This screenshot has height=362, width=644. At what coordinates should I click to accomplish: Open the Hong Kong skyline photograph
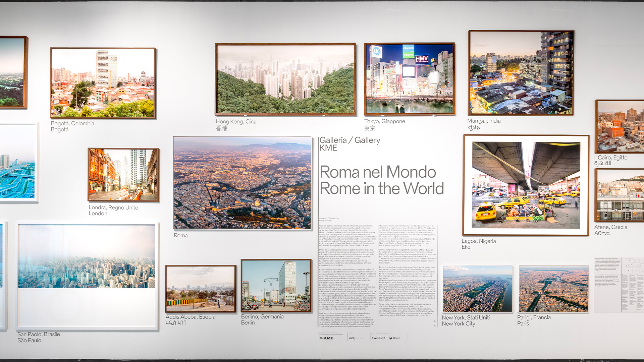[285, 79]
